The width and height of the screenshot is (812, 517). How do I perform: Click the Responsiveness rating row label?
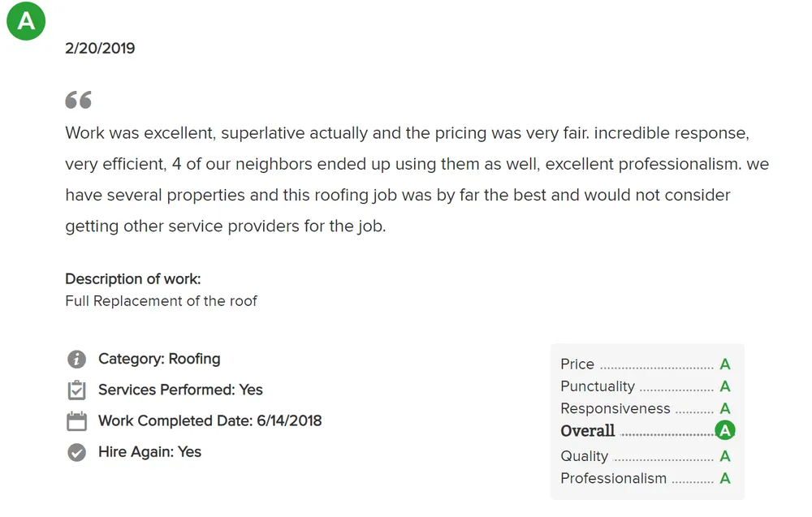[x=615, y=408]
